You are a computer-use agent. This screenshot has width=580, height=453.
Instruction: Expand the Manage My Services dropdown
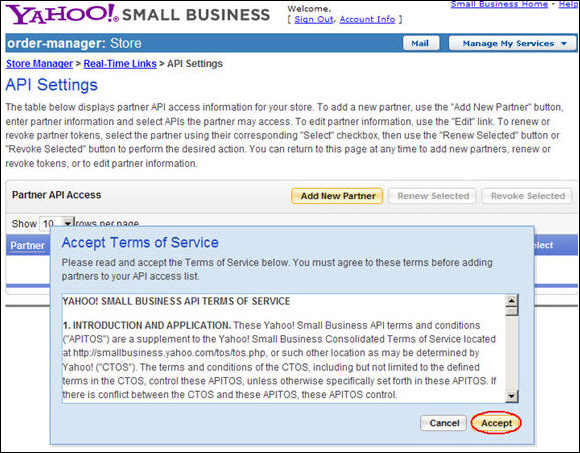513,43
